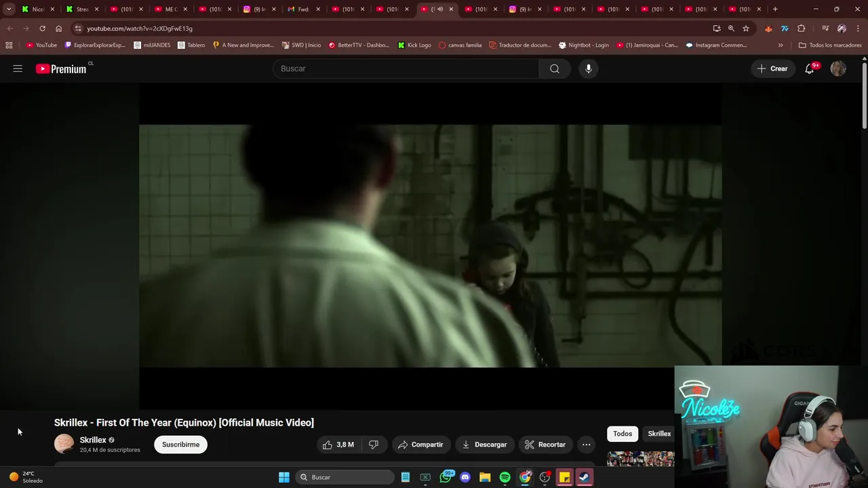
Task: Open the bookmarks apps grid icon
Action: tap(9, 45)
